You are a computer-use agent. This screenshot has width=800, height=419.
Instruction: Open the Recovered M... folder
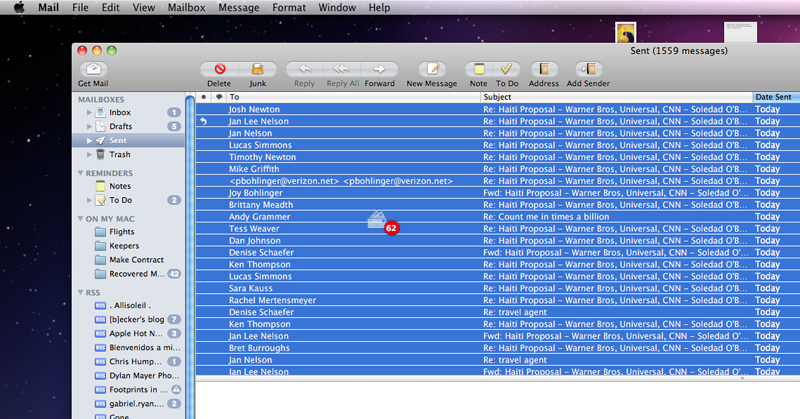click(x=137, y=274)
